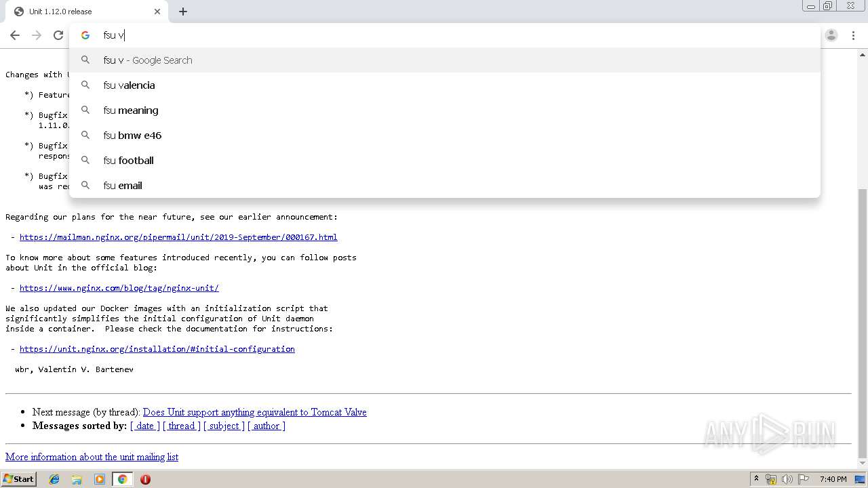The image size is (868, 488).
Task: Click the volume speaker tray icon
Action: (x=787, y=479)
